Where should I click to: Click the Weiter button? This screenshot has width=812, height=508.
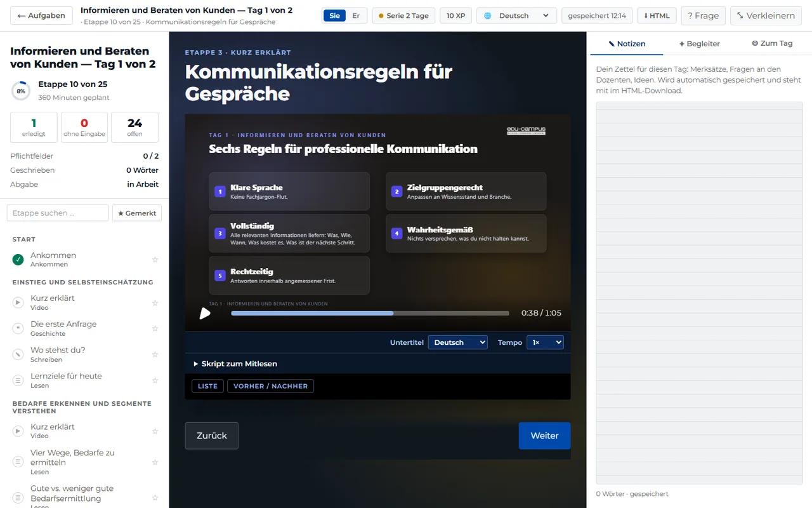[544, 436]
